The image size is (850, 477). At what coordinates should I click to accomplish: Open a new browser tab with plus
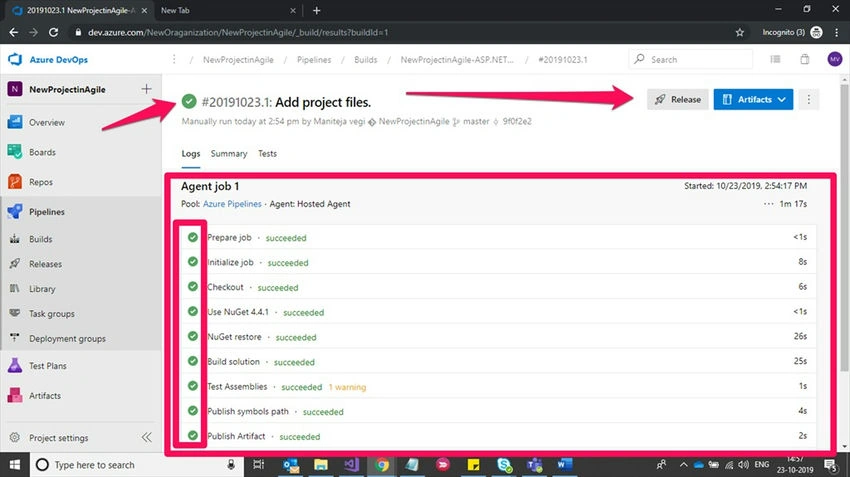pos(317,10)
